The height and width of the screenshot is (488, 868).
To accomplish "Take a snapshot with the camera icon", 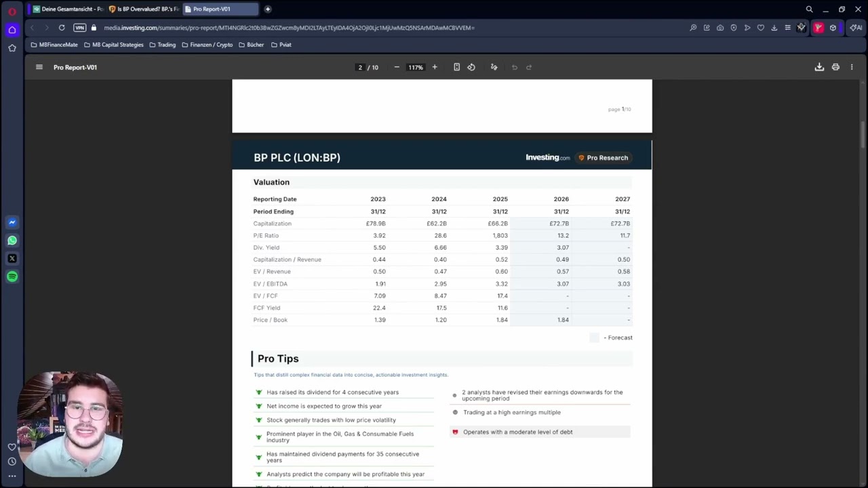I will click(x=720, y=28).
